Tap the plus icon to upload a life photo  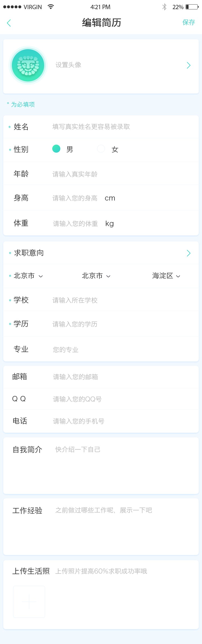29,602
